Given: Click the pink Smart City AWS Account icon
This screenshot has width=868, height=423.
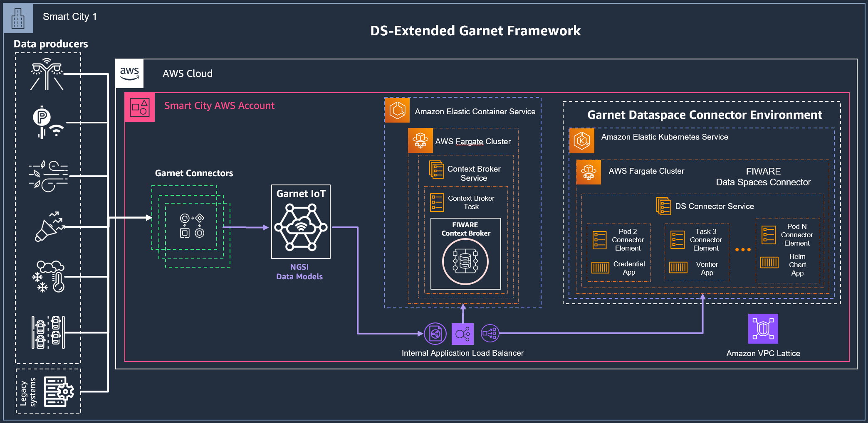Looking at the screenshot, I should (140, 107).
